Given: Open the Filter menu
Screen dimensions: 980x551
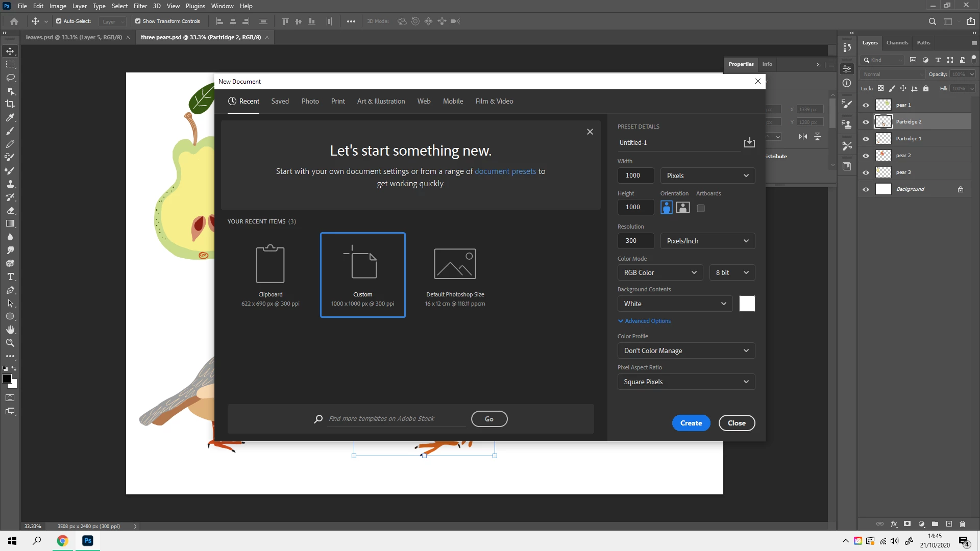Looking at the screenshot, I should tap(140, 6).
